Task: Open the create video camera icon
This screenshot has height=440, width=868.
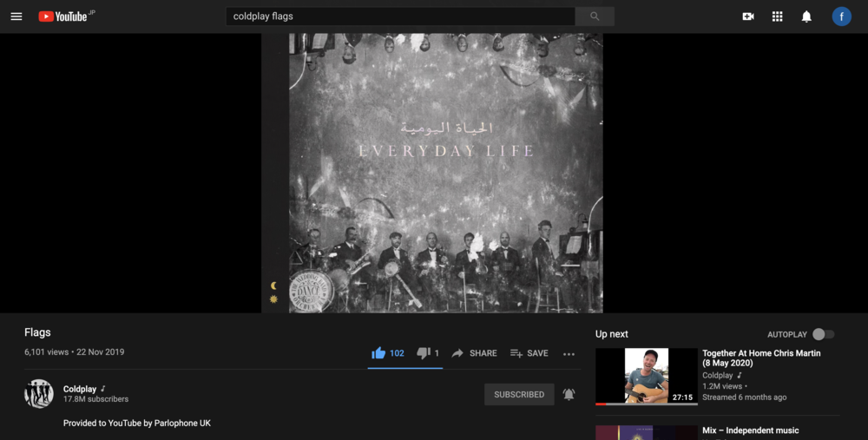Action: (748, 16)
